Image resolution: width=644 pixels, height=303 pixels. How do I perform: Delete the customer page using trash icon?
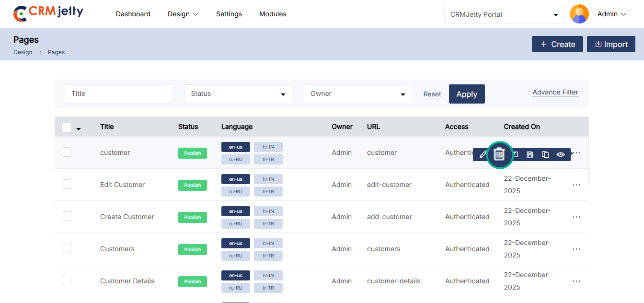click(499, 154)
